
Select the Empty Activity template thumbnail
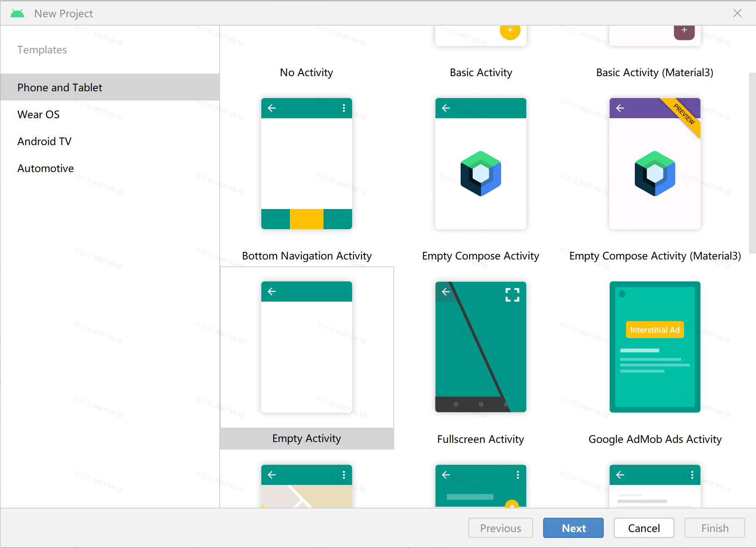[x=306, y=347]
